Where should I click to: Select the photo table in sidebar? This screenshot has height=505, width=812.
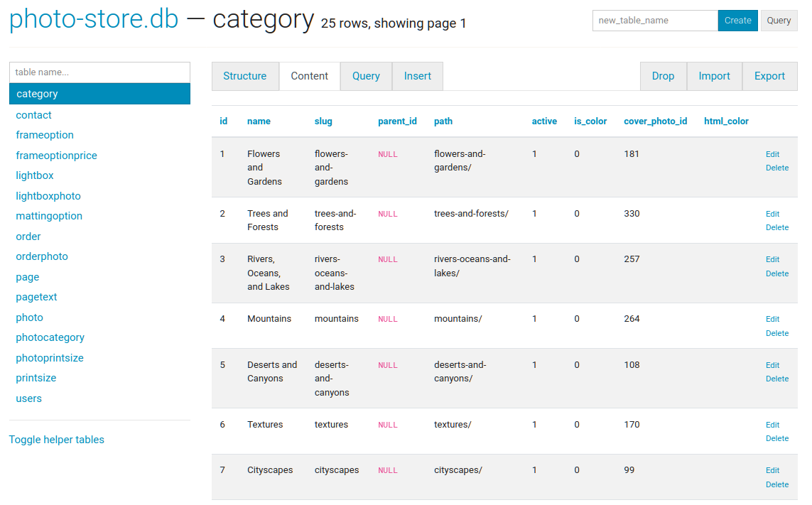click(29, 317)
